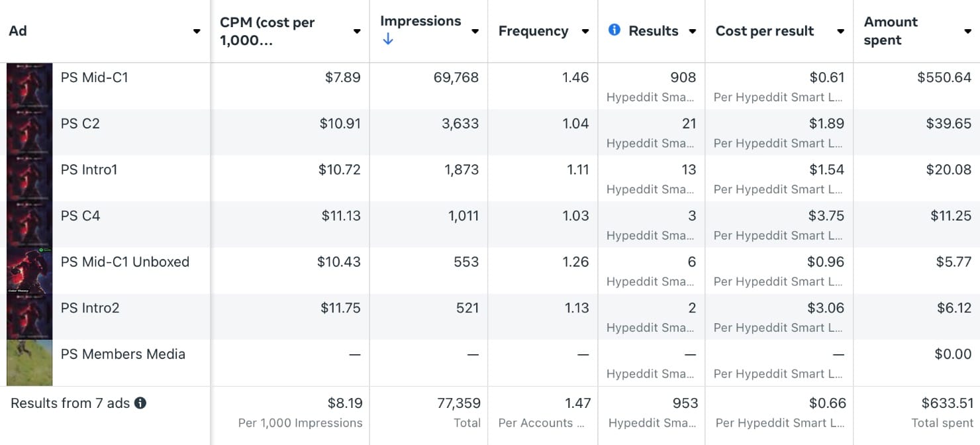980x445 pixels.
Task: Click the PS Mid-C1 ad thumbnail
Action: point(29,86)
